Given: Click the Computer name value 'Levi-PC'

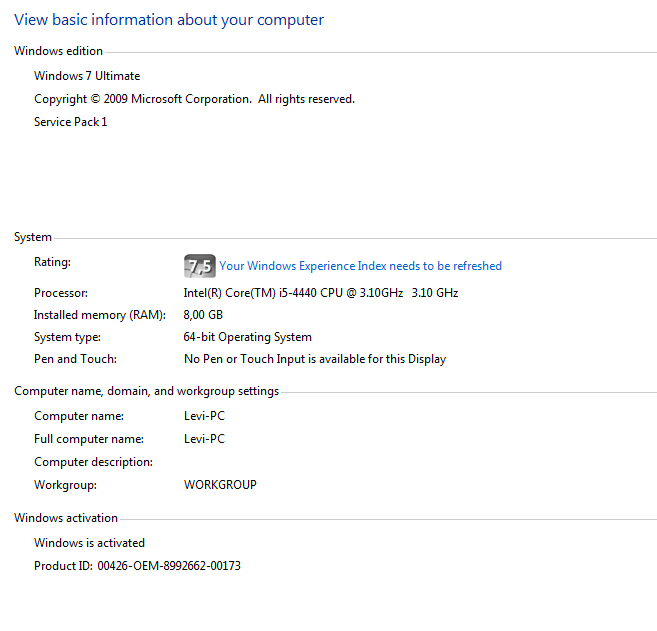Looking at the screenshot, I should (x=204, y=416).
